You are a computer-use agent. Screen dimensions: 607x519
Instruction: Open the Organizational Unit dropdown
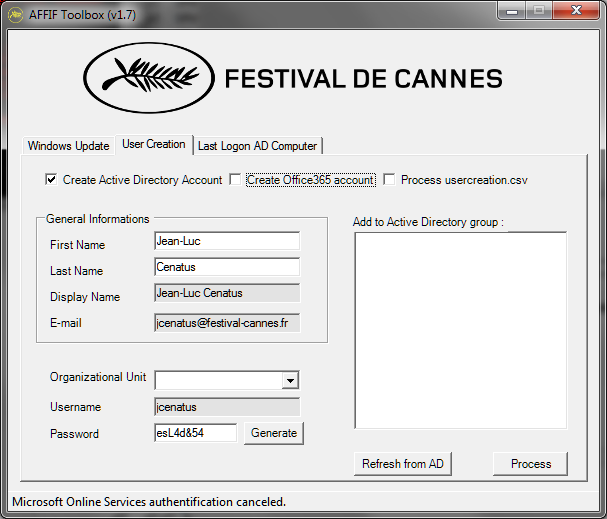[x=290, y=380]
